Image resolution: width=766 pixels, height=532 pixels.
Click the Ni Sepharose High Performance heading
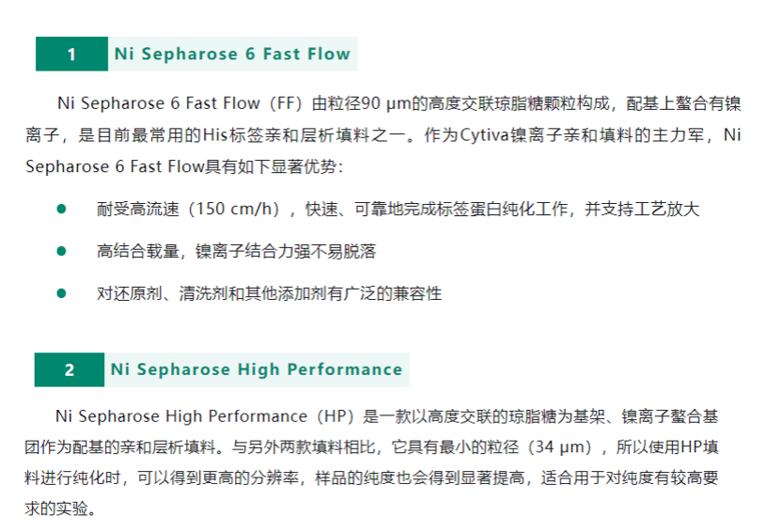[256, 370]
